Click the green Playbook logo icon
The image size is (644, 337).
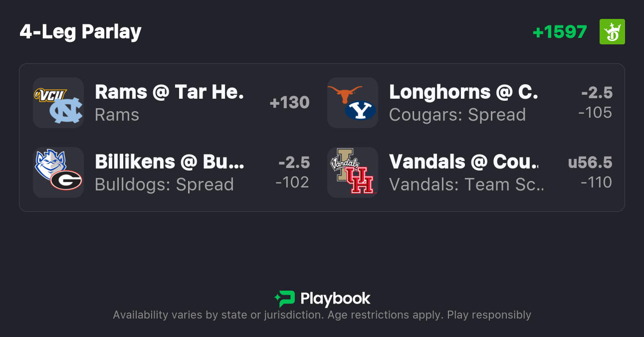click(285, 299)
